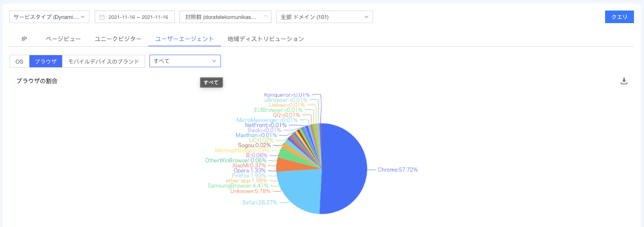
Task: Select the MicrosoftEdge:0.03% label
Action: 242,151
